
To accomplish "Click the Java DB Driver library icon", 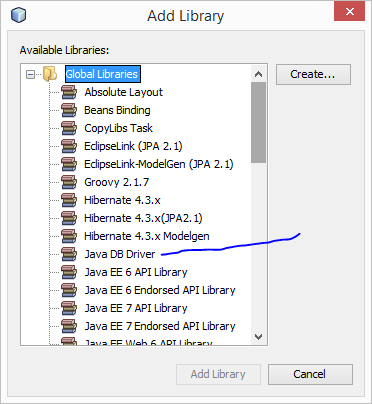I will (x=69, y=254).
